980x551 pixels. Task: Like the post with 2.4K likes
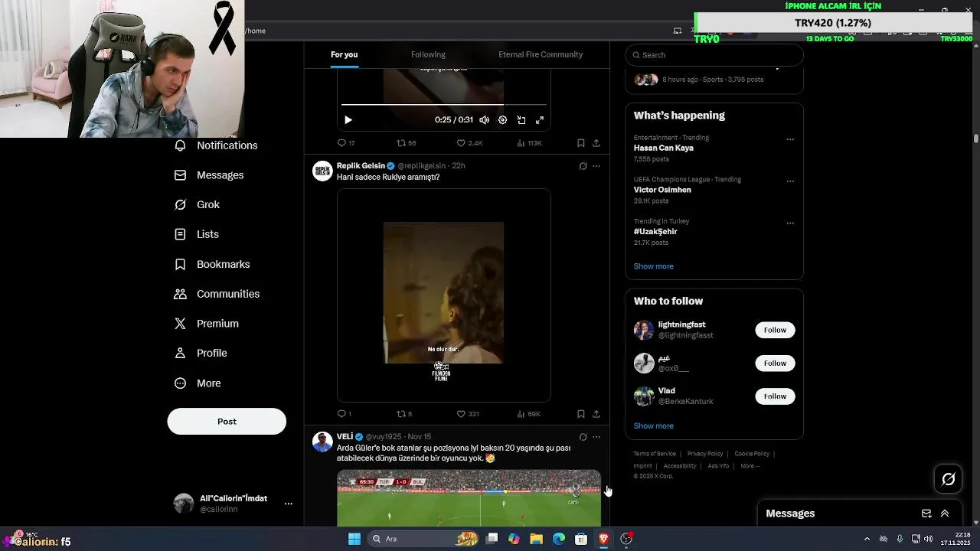point(469,143)
